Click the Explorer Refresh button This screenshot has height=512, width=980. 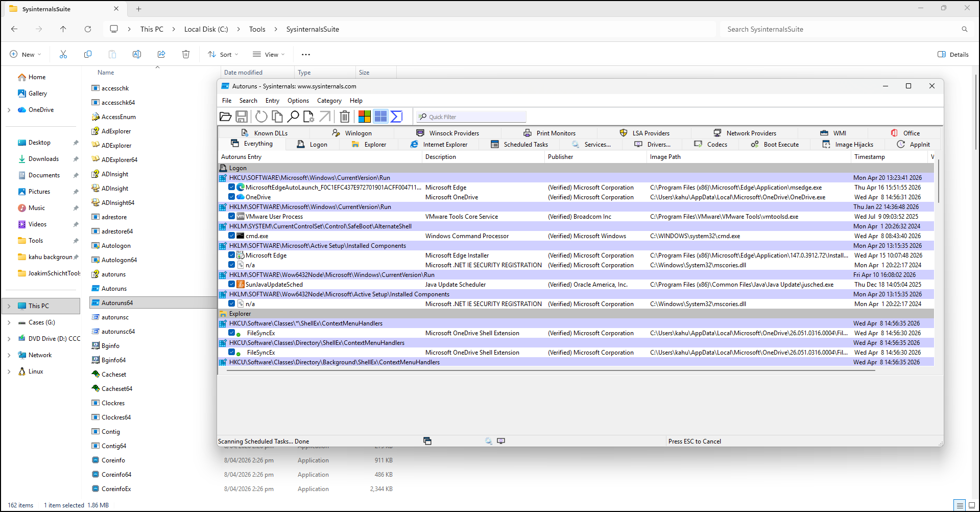(88, 29)
